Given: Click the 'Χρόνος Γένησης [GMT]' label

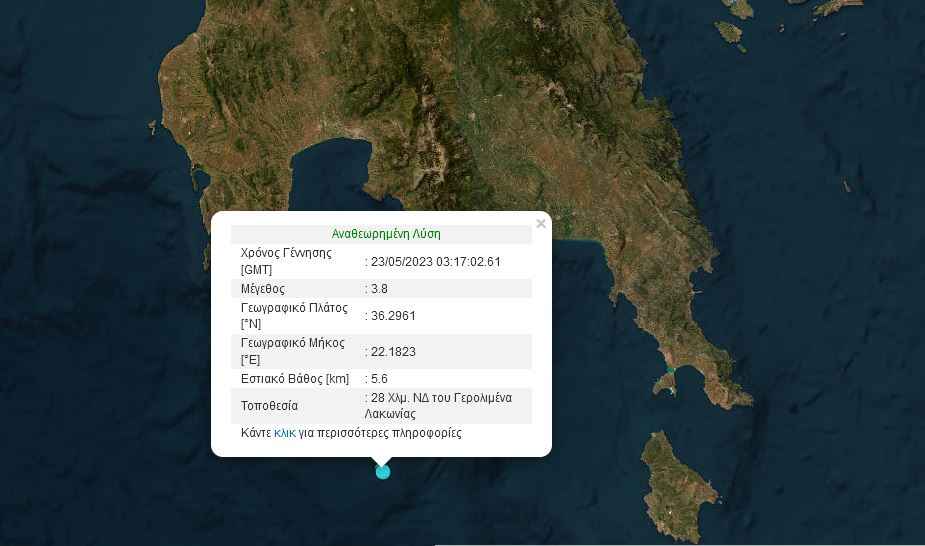Looking at the screenshot, I should [x=286, y=261].
